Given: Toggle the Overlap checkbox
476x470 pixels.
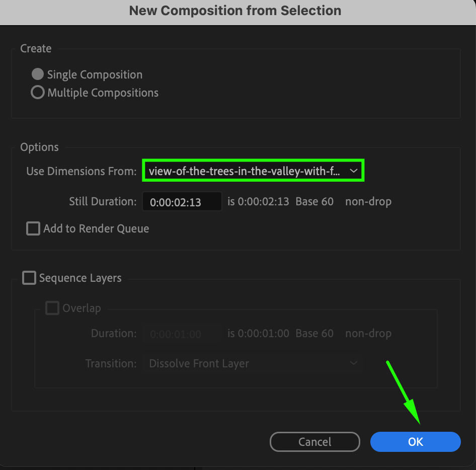Looking at the screenshot, I should click(x=52, y=308).
